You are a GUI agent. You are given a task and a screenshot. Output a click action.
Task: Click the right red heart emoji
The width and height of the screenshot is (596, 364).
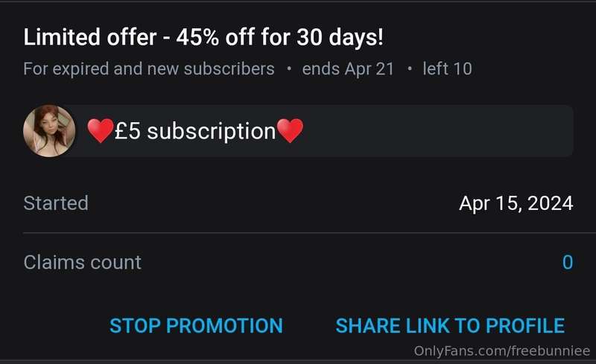tap(290, 130)
